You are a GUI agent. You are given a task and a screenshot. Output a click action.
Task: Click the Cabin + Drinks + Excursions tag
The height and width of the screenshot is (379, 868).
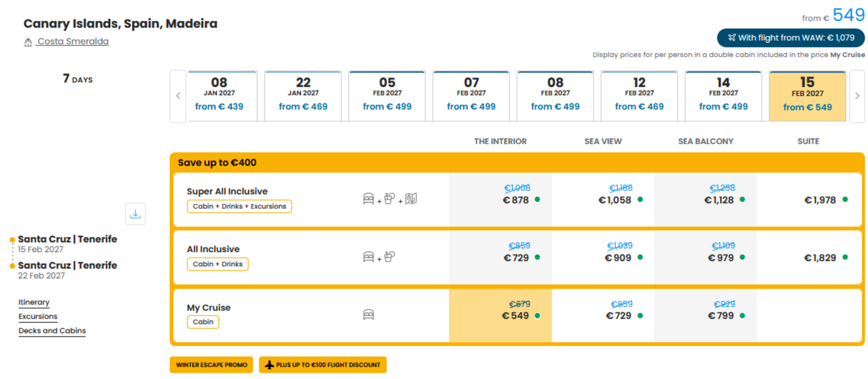239,206
